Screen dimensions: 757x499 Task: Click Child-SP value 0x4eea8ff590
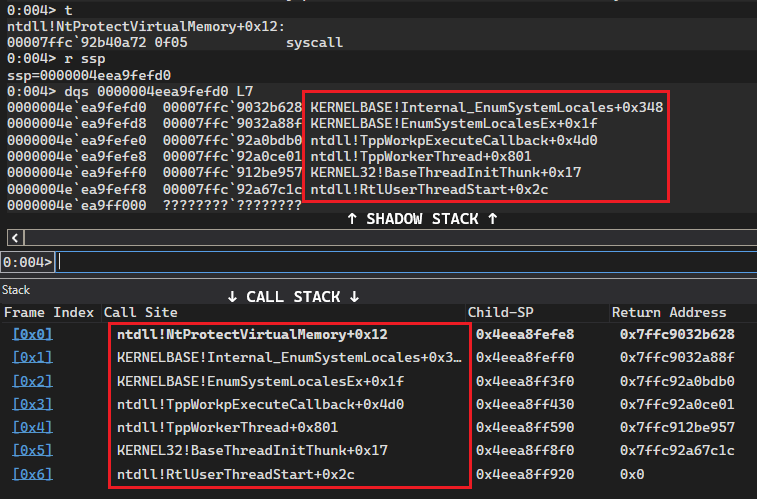coord(525,427)
